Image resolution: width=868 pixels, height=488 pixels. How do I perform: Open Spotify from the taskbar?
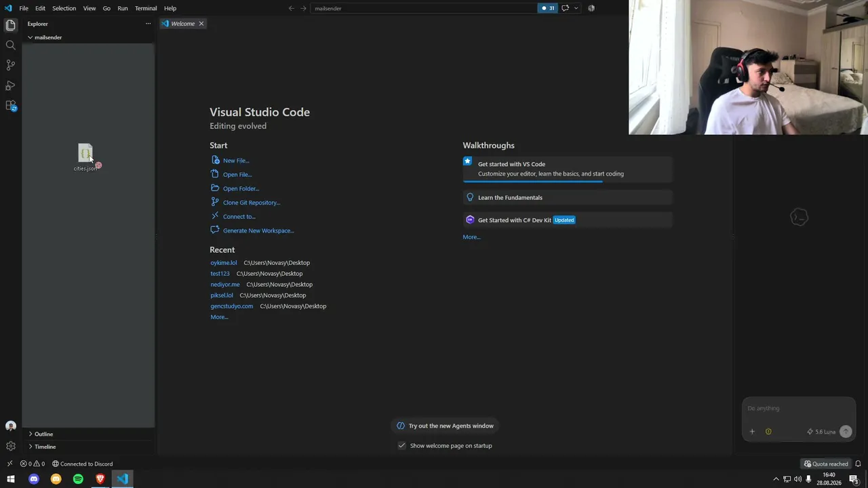(78, 479)
